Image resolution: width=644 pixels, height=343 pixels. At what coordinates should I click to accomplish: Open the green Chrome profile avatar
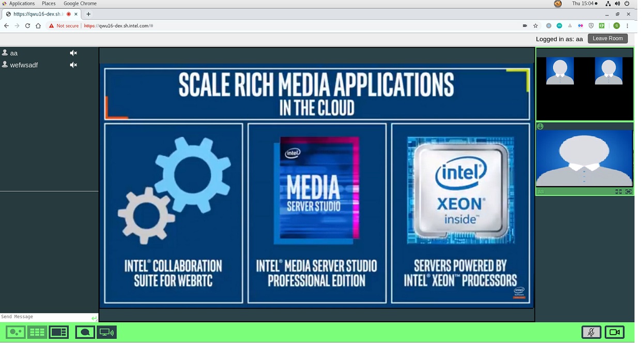point(617,25)
